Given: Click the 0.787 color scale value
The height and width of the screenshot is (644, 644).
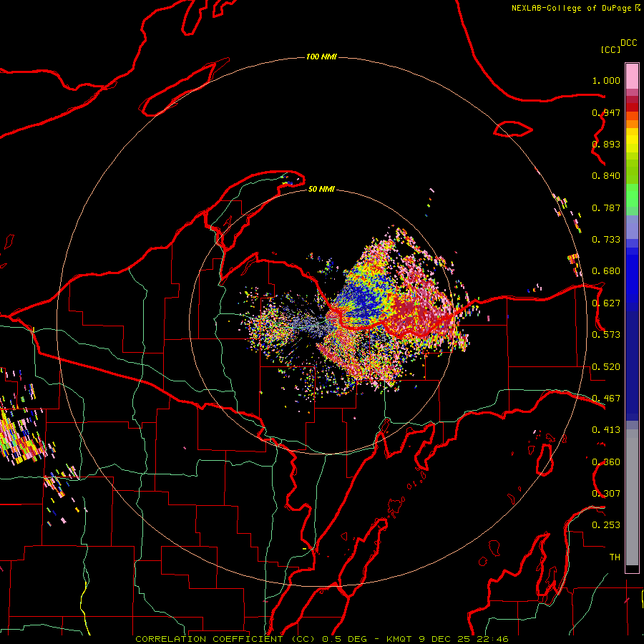Looking at the screenshot, I should point(606,208).
